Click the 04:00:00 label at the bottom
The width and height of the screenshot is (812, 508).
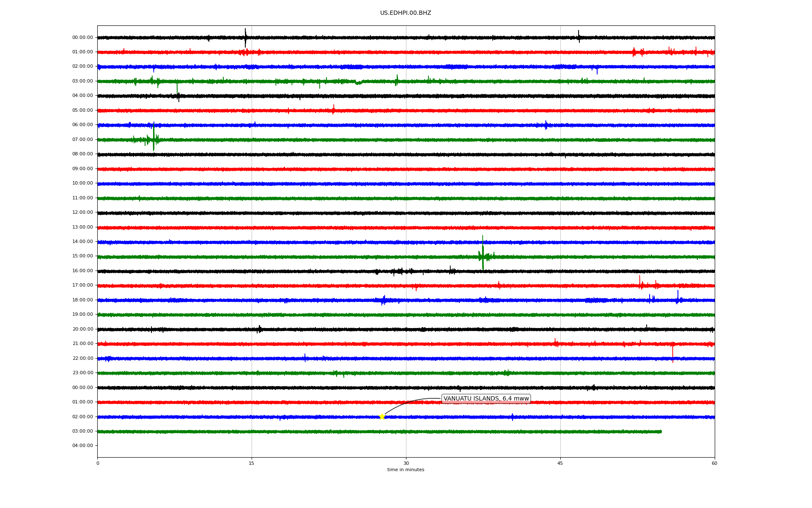[x=82, y=446]
